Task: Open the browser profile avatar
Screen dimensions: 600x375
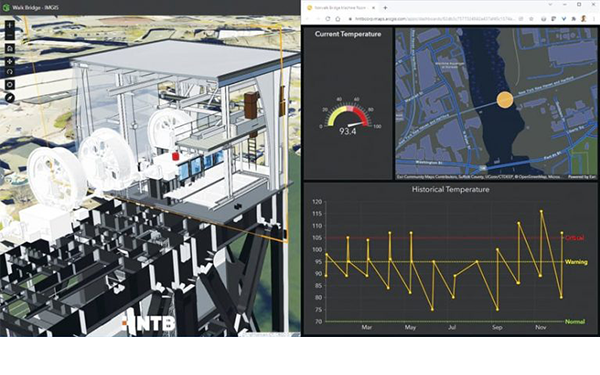Action: [x=584, y=18]
